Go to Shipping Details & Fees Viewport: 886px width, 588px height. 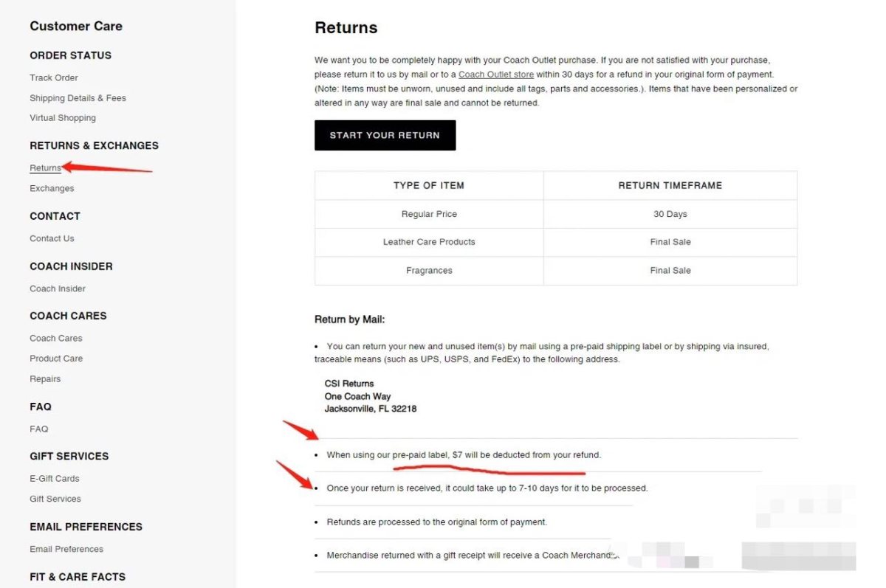[x=78, y=98]
